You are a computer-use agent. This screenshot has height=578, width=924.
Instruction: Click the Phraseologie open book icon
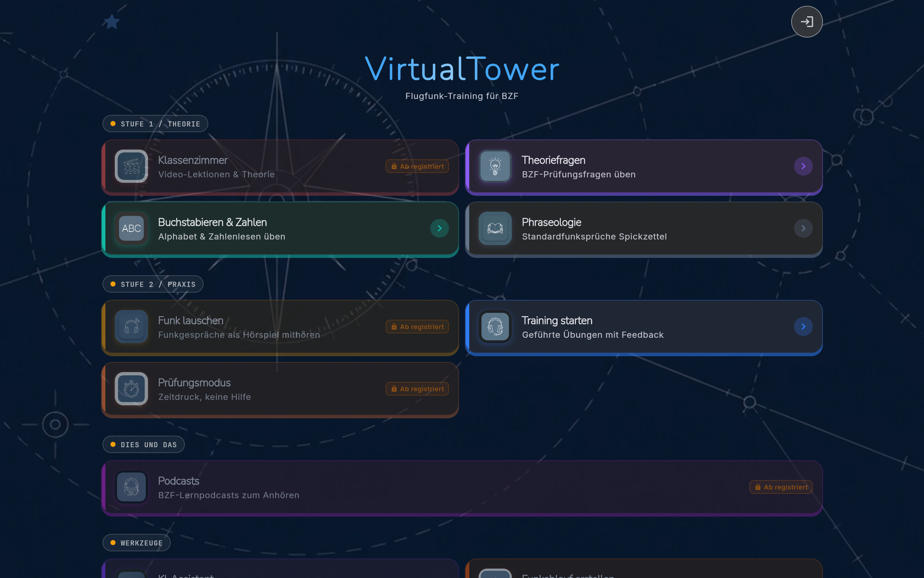(x=495, y=228)
